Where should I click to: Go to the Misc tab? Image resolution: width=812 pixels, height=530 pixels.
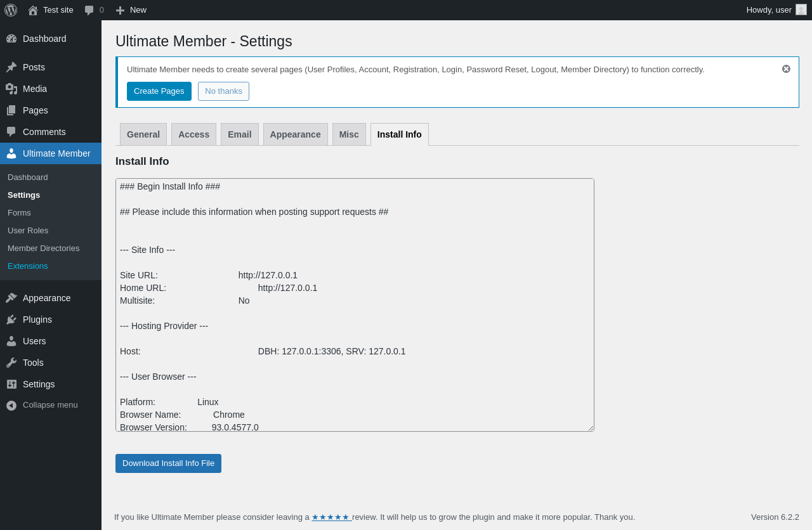point(349,134)
